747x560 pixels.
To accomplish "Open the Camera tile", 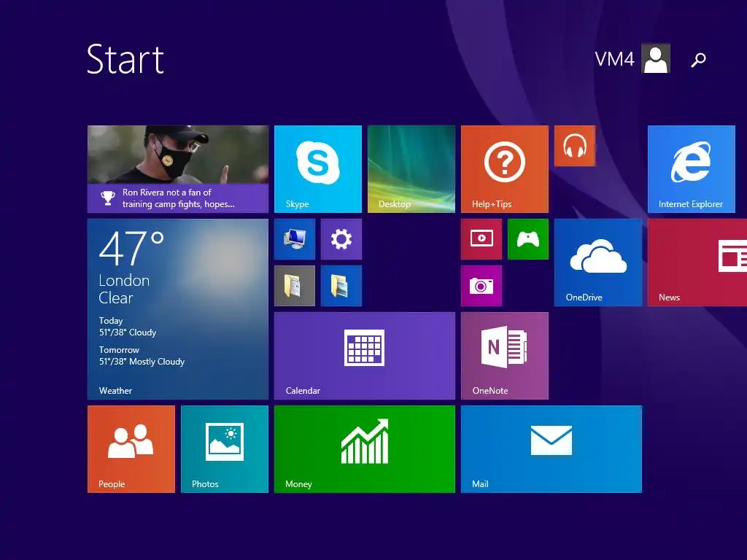I will tap(481, 286).
